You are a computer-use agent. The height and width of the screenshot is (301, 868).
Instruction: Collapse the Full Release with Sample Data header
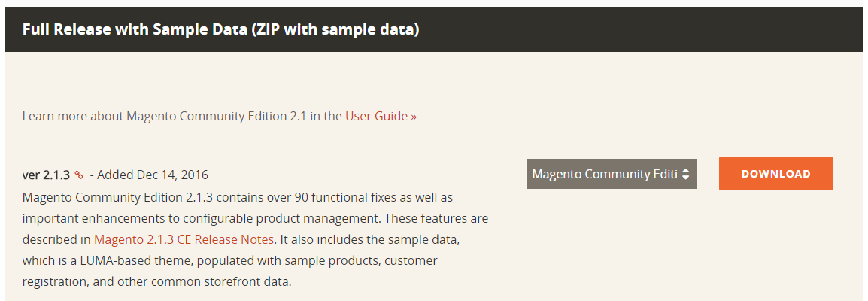[220, 29]
